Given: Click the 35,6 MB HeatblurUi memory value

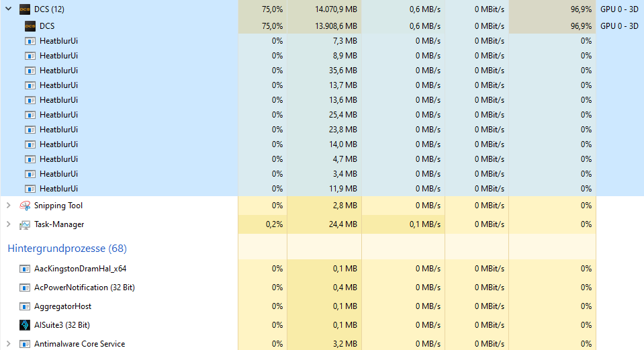Looking at the screenshot, I should click(x=343, y=71).
